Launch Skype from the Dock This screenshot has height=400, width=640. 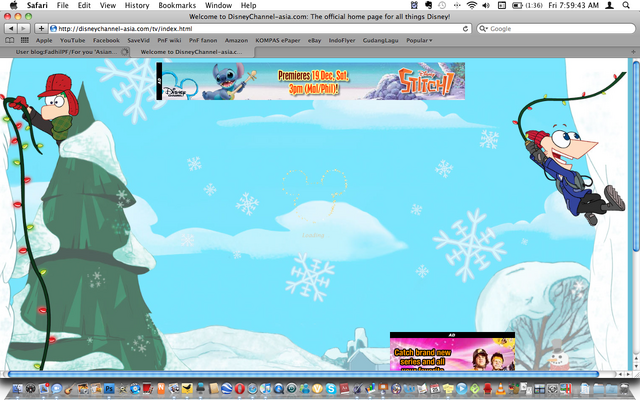tap(331, 389)
